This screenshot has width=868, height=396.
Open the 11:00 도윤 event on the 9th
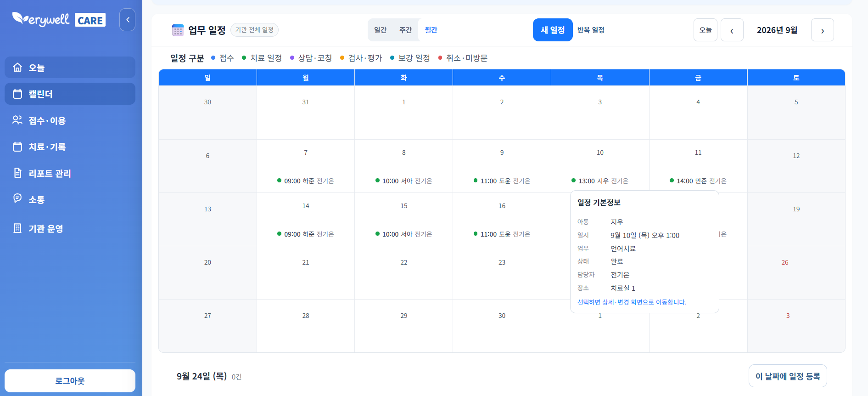pyautogui.click(x=502, y=181)
